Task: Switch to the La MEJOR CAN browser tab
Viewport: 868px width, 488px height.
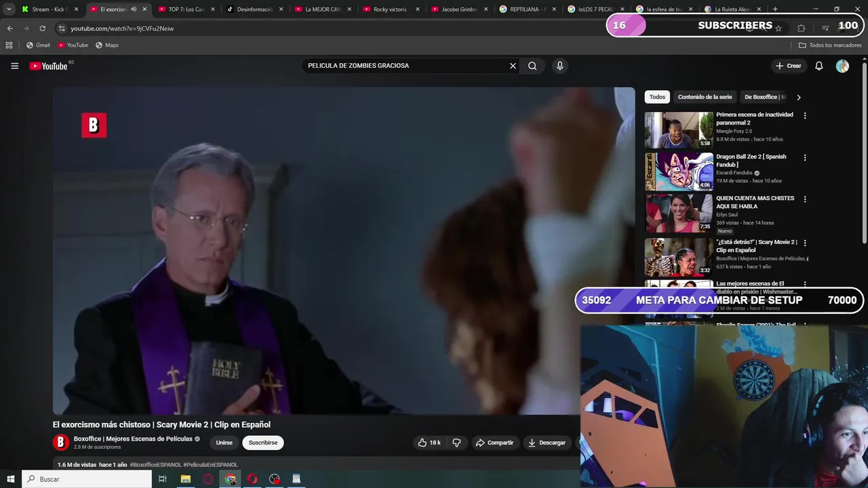Action: tap(322, 9)
